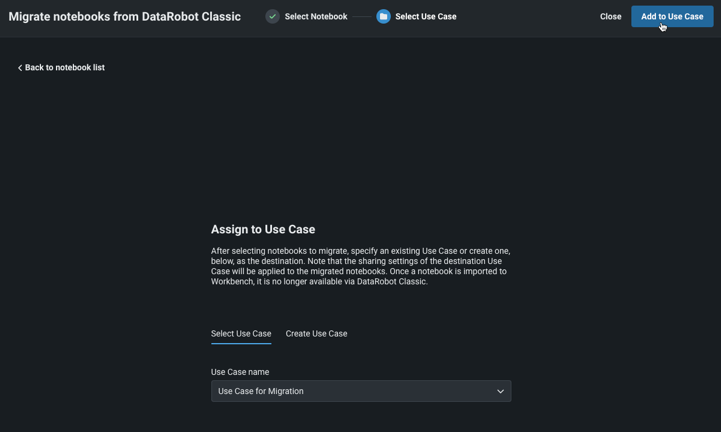Click the selected value Use Case for Migration
This screenshot has height=432, width=721.
coord(261,391)
